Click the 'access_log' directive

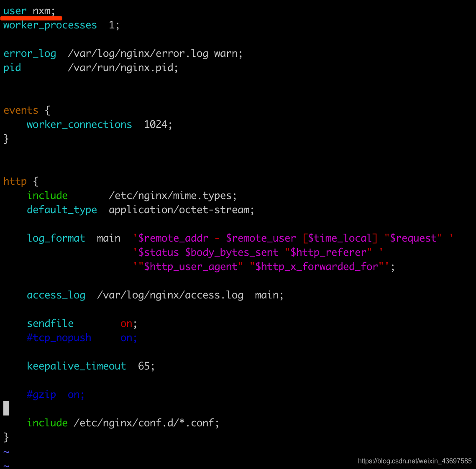pyautogui.click(x=56, y=296)
